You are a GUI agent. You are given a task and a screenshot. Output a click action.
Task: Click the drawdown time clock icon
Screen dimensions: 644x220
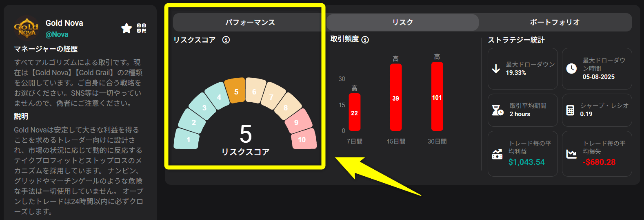coord(571,69)
